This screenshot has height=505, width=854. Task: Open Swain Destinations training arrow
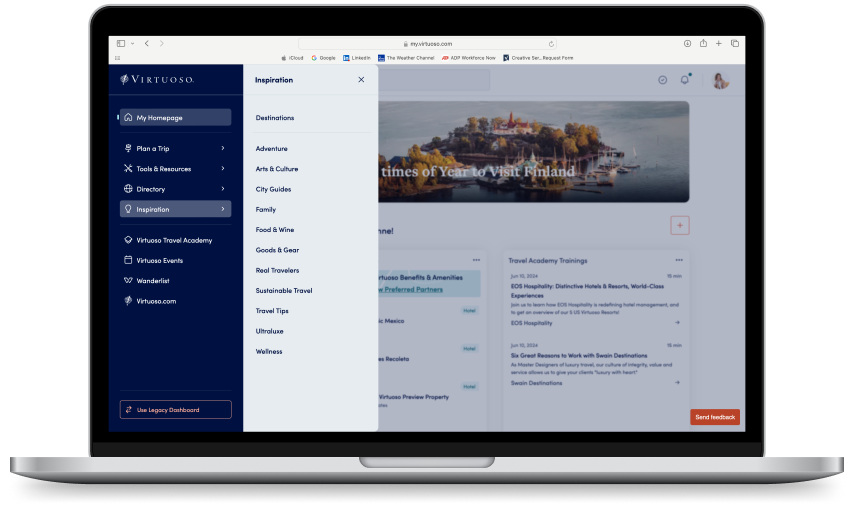pyautogui.click(x=677, y=382)
